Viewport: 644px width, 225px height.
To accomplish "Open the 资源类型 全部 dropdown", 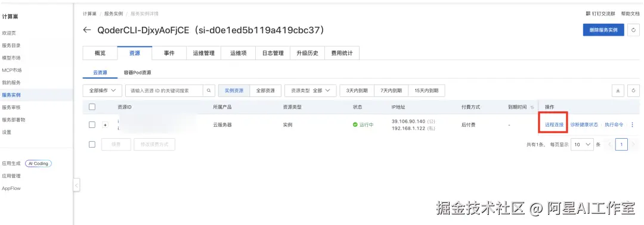I will click(x=311, y=90).
